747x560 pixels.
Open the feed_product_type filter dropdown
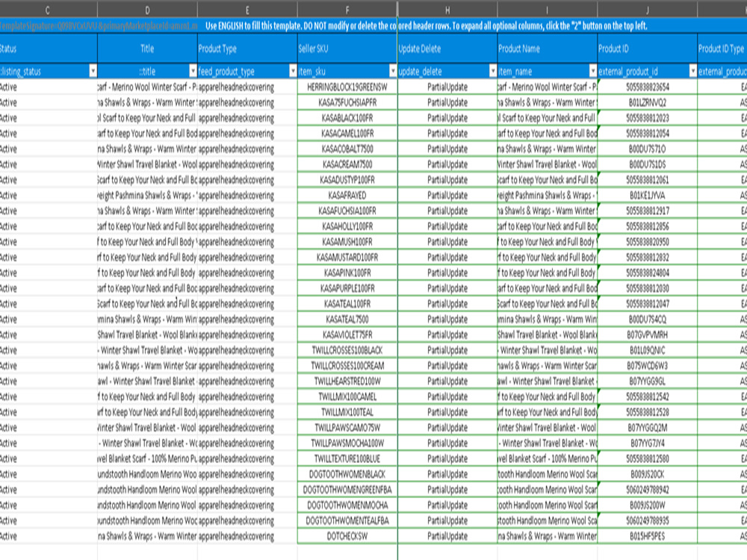(x=293, y=72)
